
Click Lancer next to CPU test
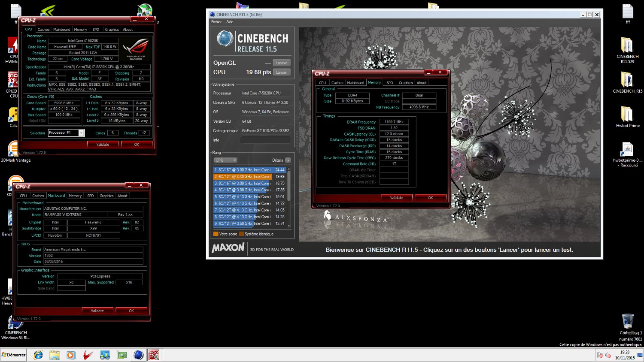click(x=281, y=72)
